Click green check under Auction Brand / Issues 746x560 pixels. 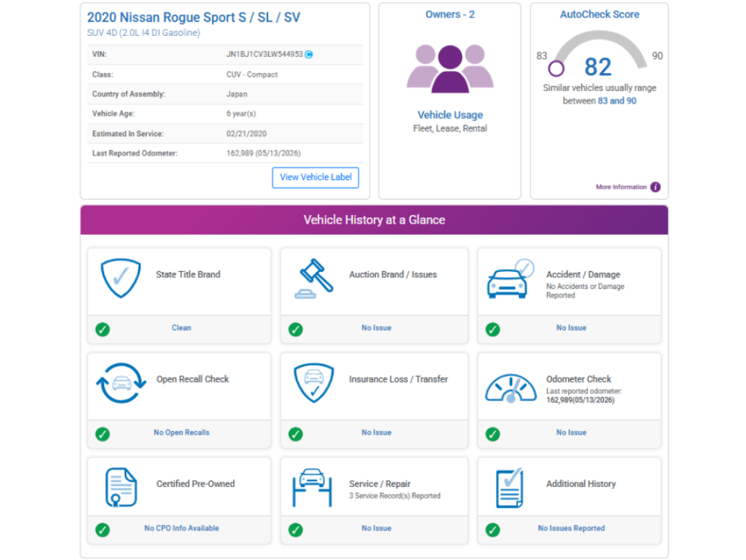pyautogui.click(x=296, y=329)
